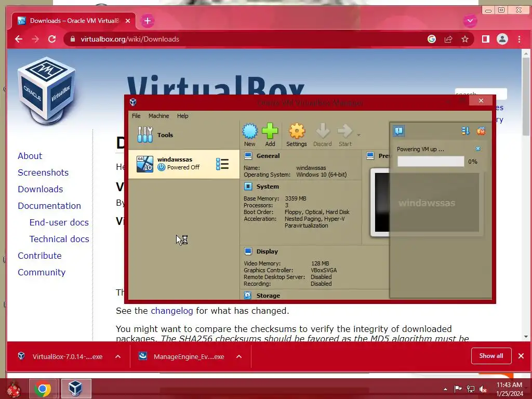This screenshot has height=399, width=532.
Task: Open the Start button dropdown arrow
Action: 358,135
